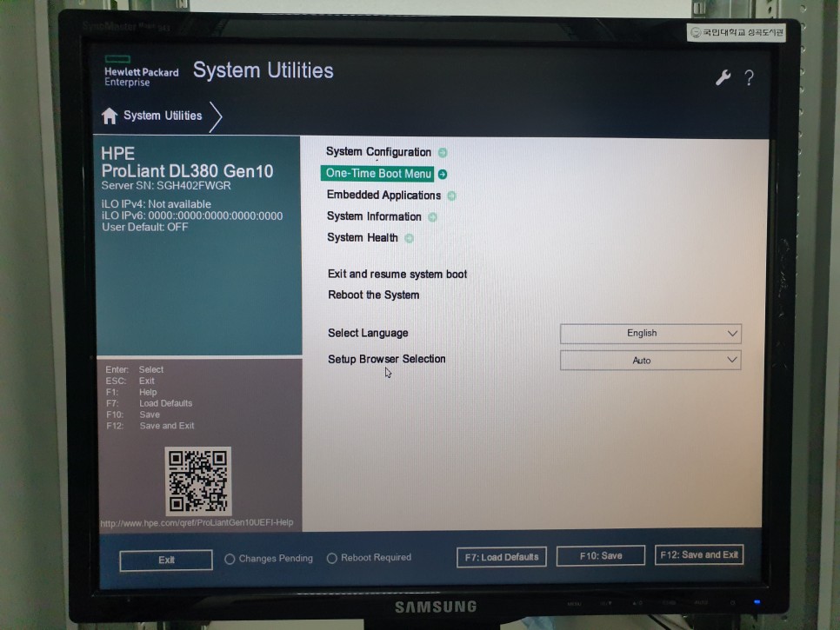840x630 pixels.
Task: Click ProLiant DL380 Gen10 model text
Action: [187, 171]
